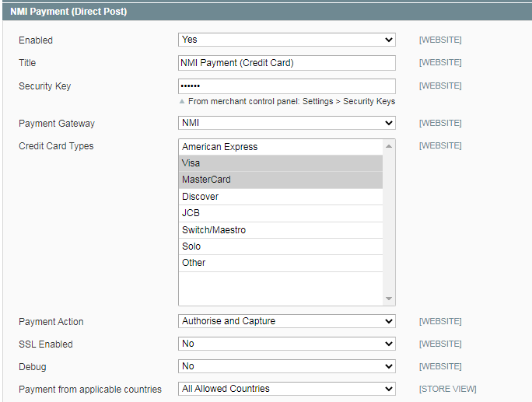Choose Other in Credit Card Types
This screenshot has width=532, height=402.
pos(280,263)
